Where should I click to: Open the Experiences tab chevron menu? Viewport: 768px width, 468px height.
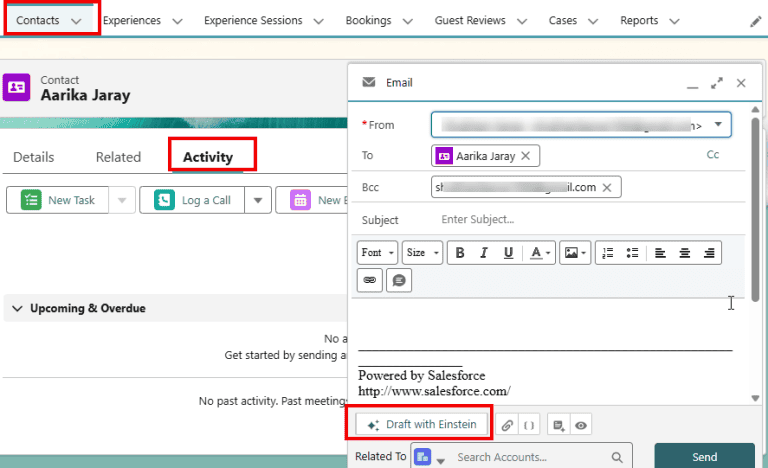point(177,21)
